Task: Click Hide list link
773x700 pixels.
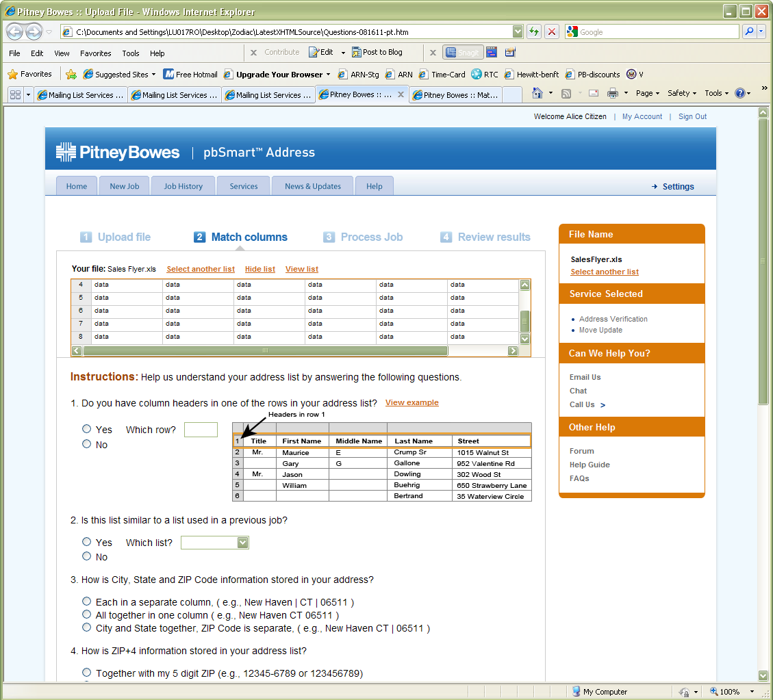Action: (x=259, y=269)
